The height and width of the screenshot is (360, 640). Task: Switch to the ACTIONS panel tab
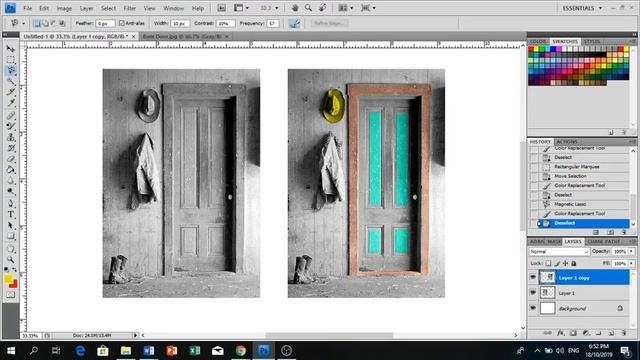click(x=567, y=142)
